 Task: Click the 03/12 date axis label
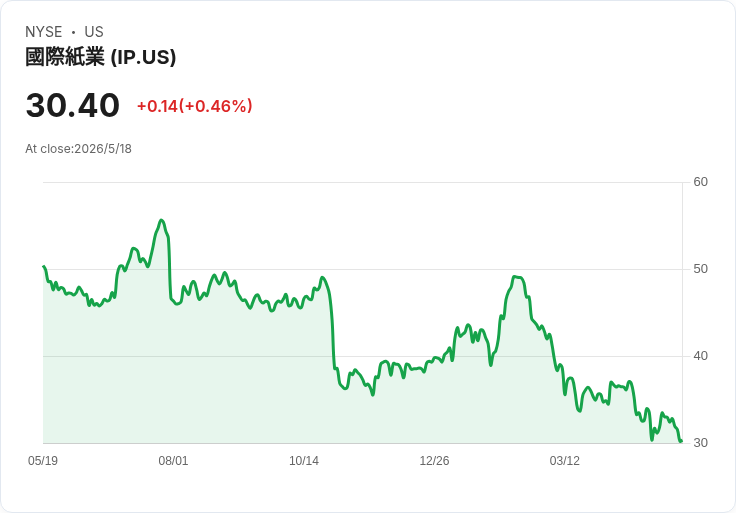(x=565, y=461)
